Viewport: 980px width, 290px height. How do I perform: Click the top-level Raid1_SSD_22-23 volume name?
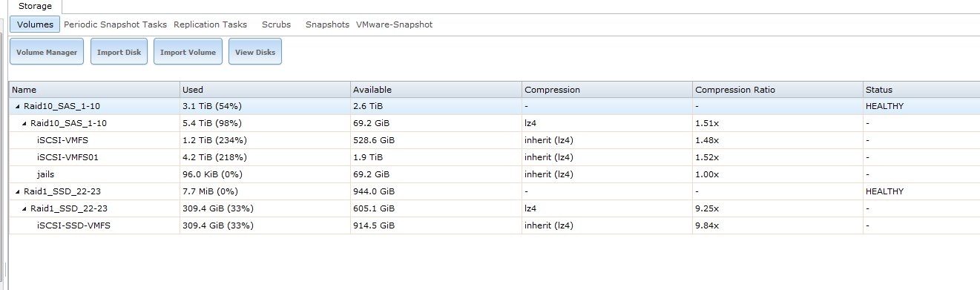tap(62, 192)
